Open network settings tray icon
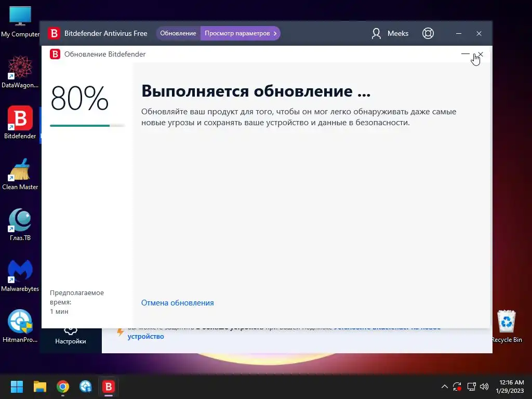532x399 pixels. click(x=471, y=387)
